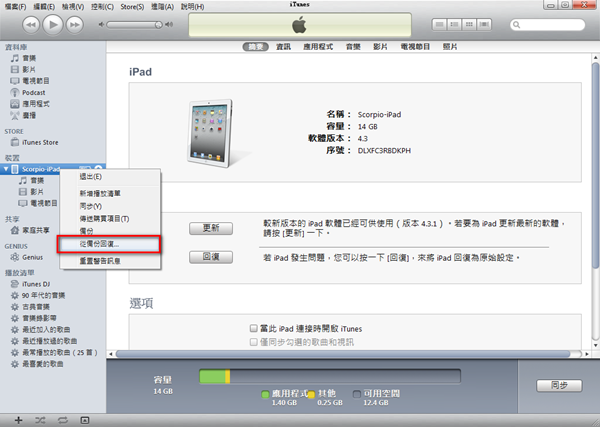Viewport: 600px width, 427px height.
Task: Click the iPad device thumbnail image
Action: pyautogui.click(x=212, y=133)
